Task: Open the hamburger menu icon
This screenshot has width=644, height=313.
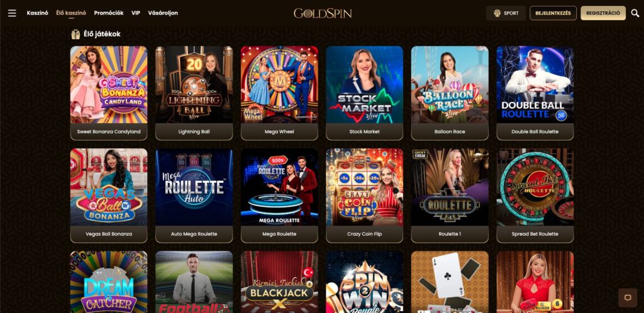Action: click(x=13, y=13)
